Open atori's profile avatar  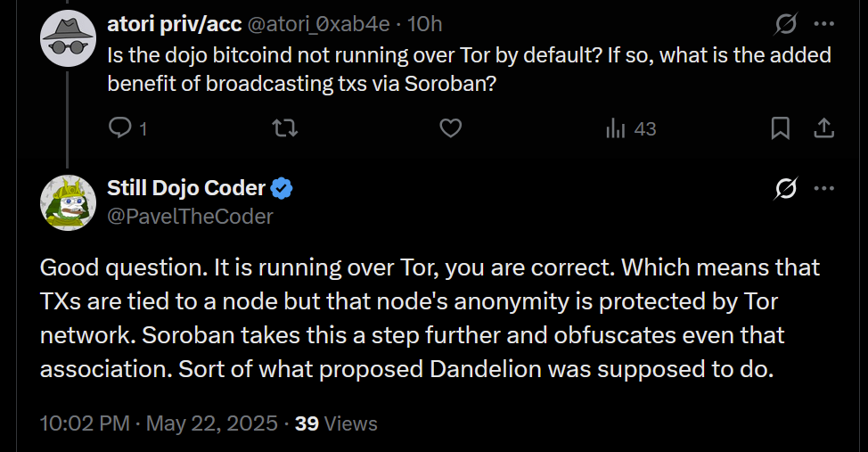coord(69,37)
